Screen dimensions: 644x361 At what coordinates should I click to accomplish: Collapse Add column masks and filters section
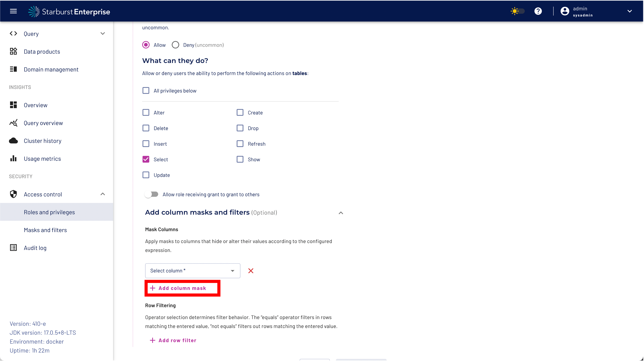(x=340, y=213)
